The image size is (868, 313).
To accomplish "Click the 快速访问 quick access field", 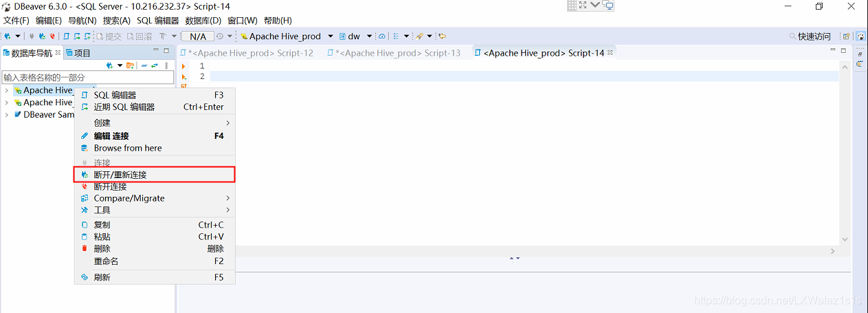I will coord(814,36).
